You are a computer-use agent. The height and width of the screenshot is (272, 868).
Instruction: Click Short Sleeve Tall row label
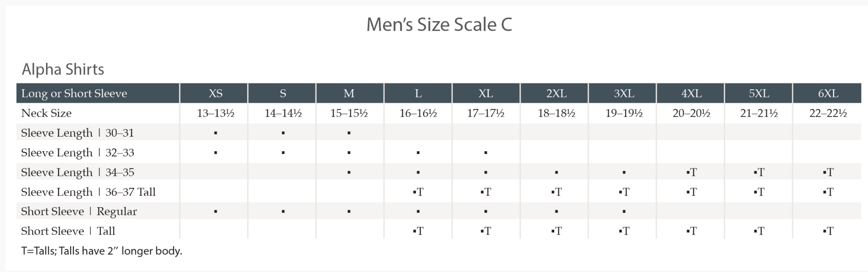point(68,231)
